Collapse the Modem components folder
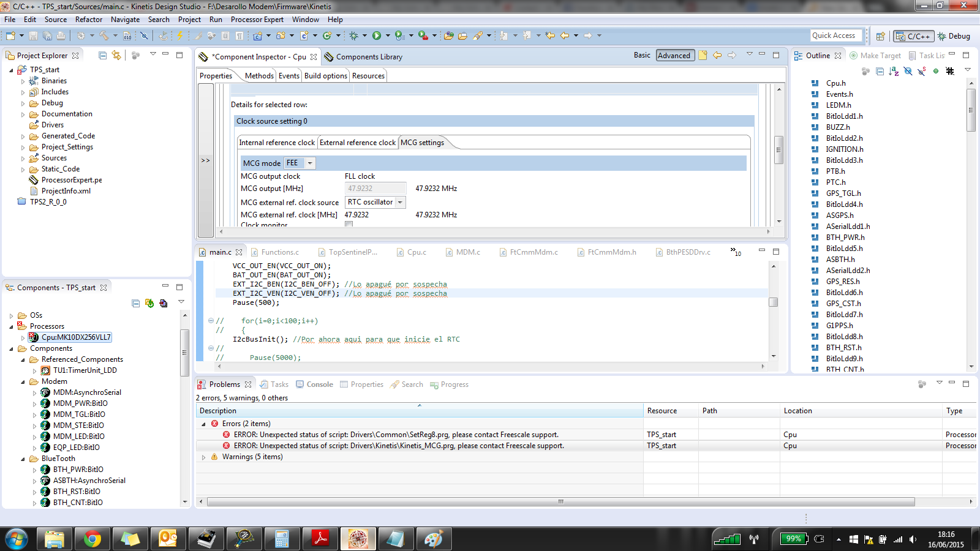The image size is (980, 551). pos(23,381)
